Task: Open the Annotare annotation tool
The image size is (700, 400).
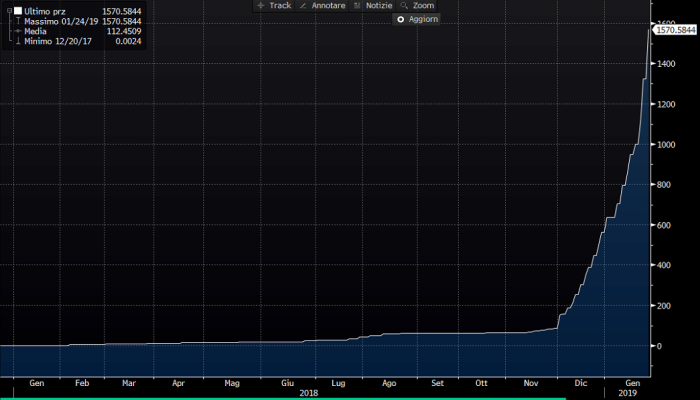Action: (322, 6)
